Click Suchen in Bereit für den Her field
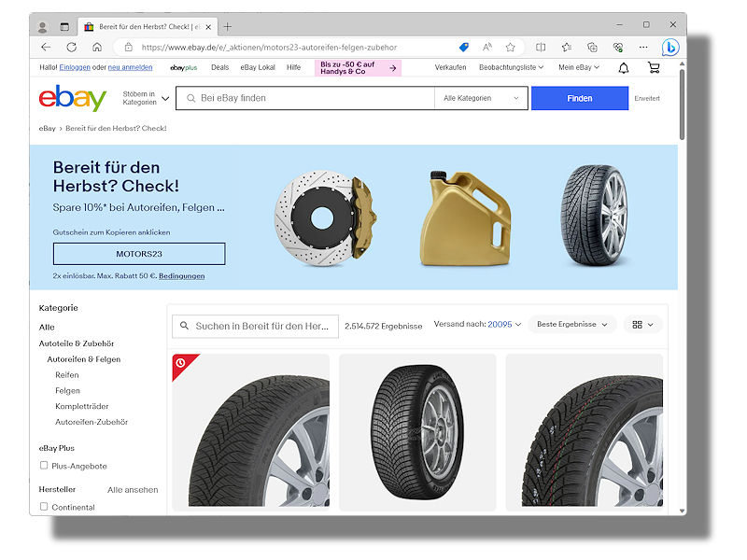This screenshot has width=747, height=560. [255, 326]
